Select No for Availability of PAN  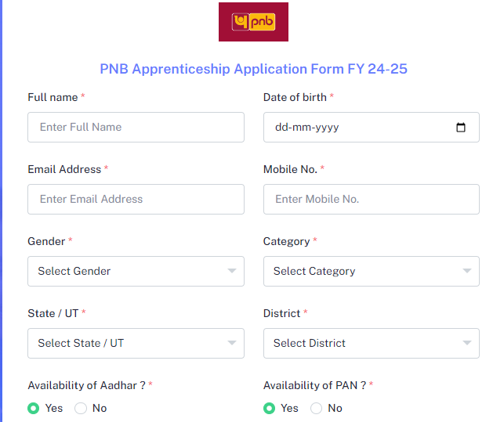tap(316, 408)
